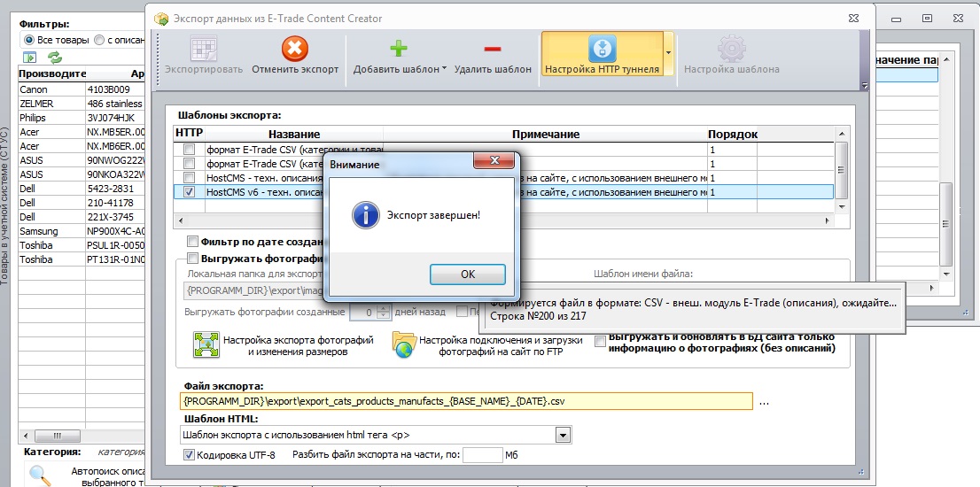This screenshot has height=487, width=980.
Task: Select the Canon 4103B009 row
Action: coord(82,89)
